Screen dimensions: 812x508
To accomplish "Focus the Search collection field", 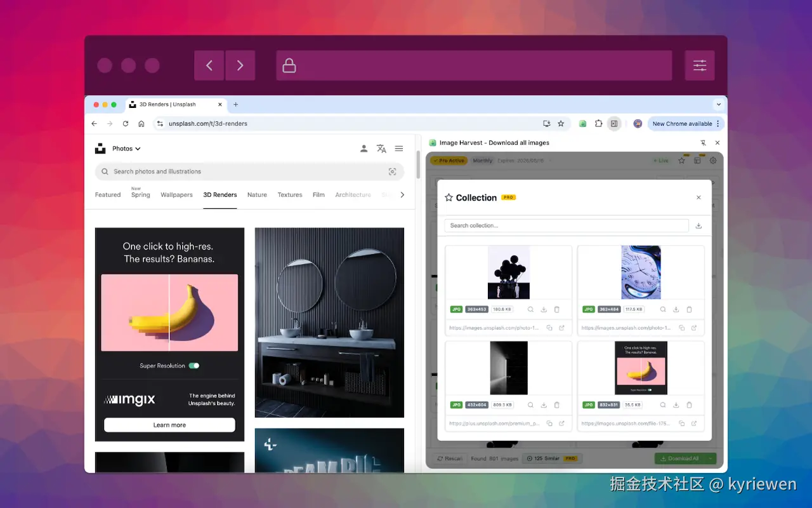I will pos(566,225).
